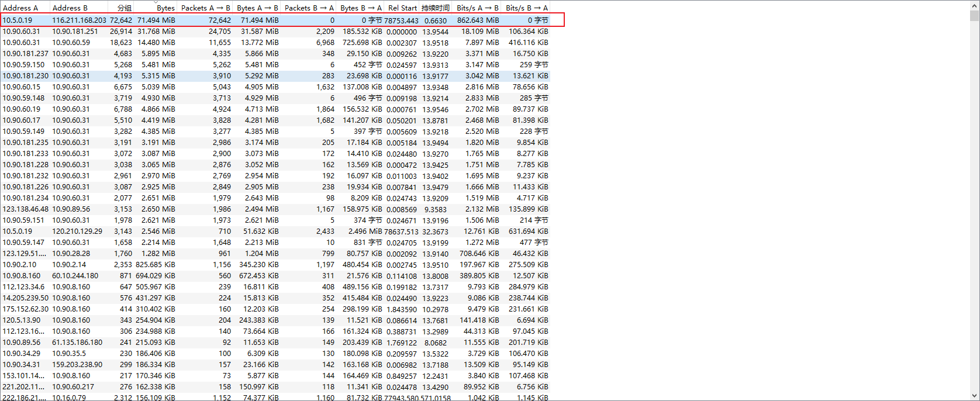Select the conversation with 10.90.181.251
Screen dimensions: 980x401
tap(75, 32)
